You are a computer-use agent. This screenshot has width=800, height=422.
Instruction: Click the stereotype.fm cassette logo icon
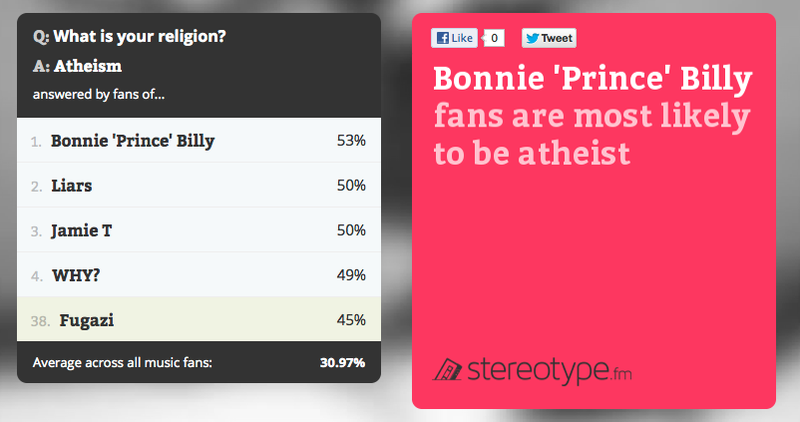pyautogui.click(x=447, y=369)
